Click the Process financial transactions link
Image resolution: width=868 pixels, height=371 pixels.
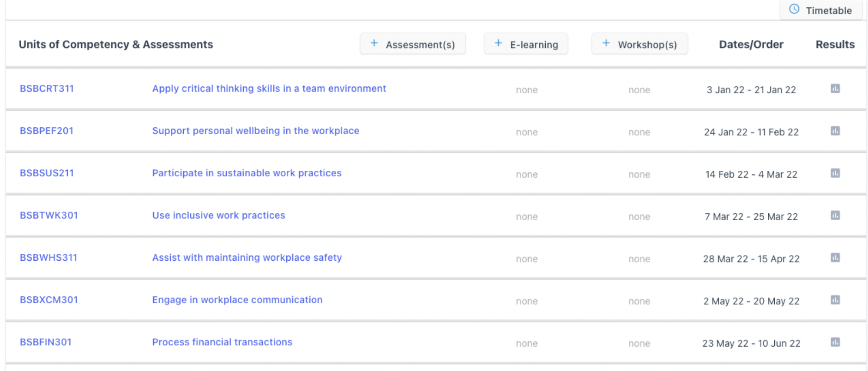pos(222,342)
